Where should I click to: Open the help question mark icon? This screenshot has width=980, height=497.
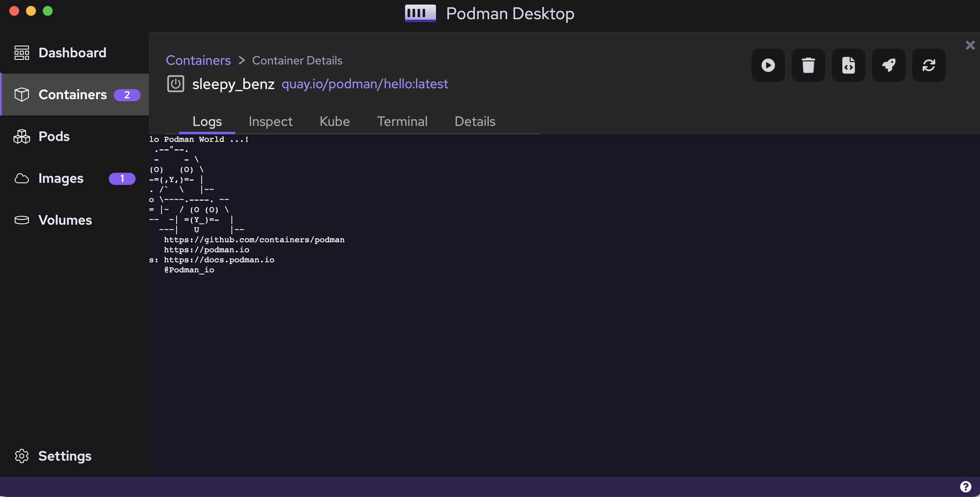pyautogui.click(x=965, y=487)
